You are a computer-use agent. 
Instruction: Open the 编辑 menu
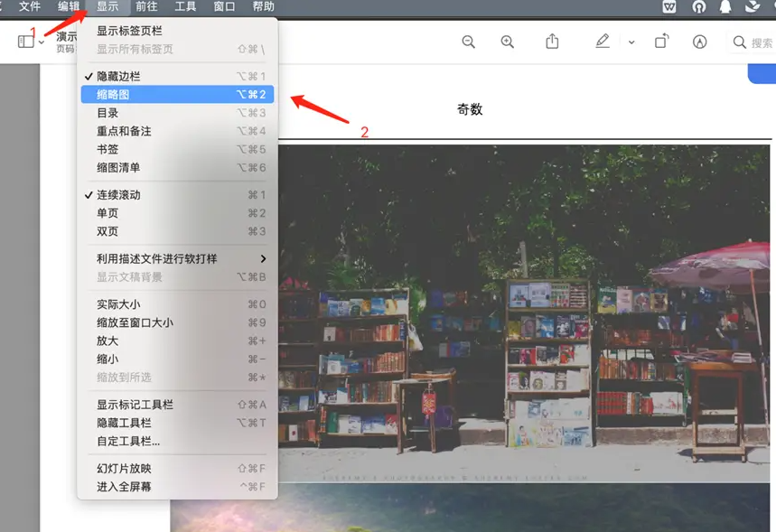click(x=69, y=7)
